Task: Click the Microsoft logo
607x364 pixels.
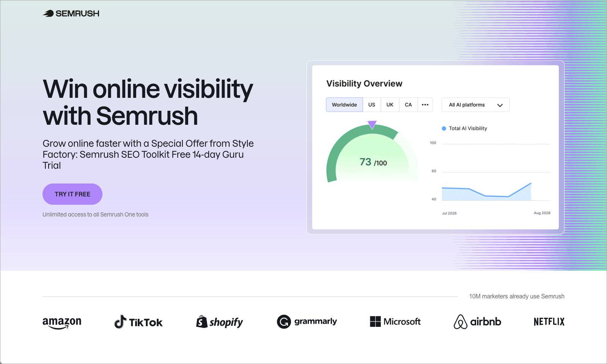Action: point(395,322)
